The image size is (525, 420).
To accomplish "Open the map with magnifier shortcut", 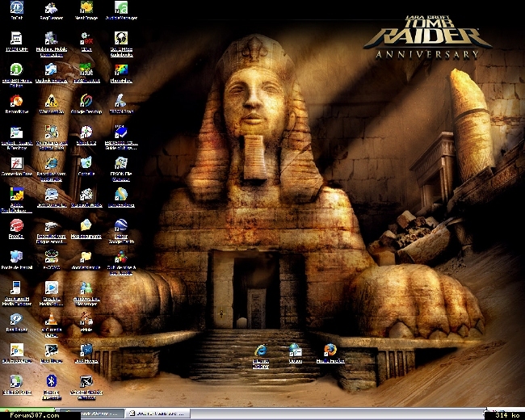I will click(51, 138).
